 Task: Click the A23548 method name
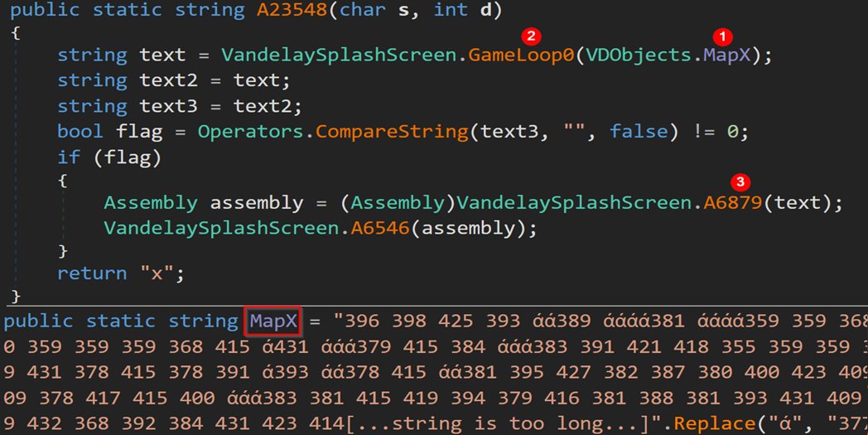click(x=292, y=10)
